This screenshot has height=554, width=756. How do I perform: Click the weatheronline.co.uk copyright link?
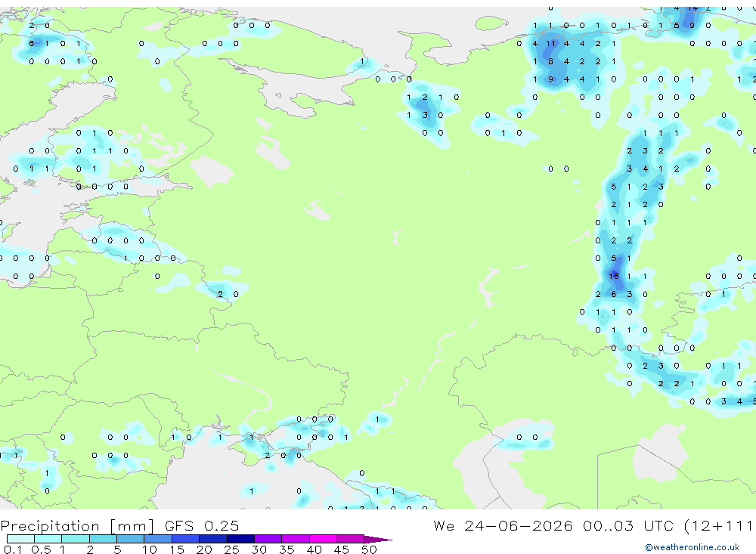(x=692, y=547)
